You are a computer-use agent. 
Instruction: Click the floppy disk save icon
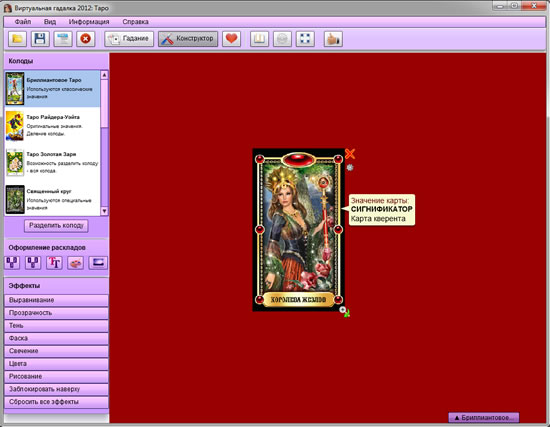click(40, 39)
